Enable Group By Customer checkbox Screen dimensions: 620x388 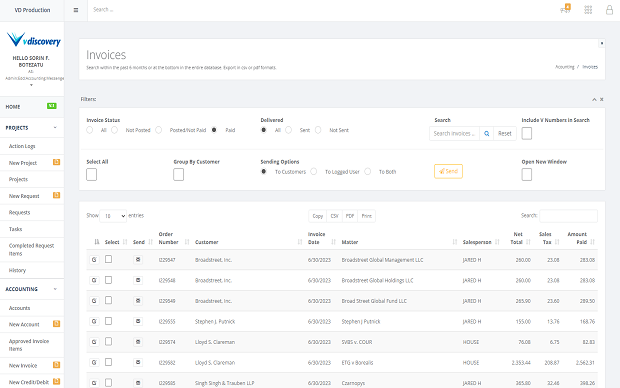pyautogui.click(x=178, y=174)
